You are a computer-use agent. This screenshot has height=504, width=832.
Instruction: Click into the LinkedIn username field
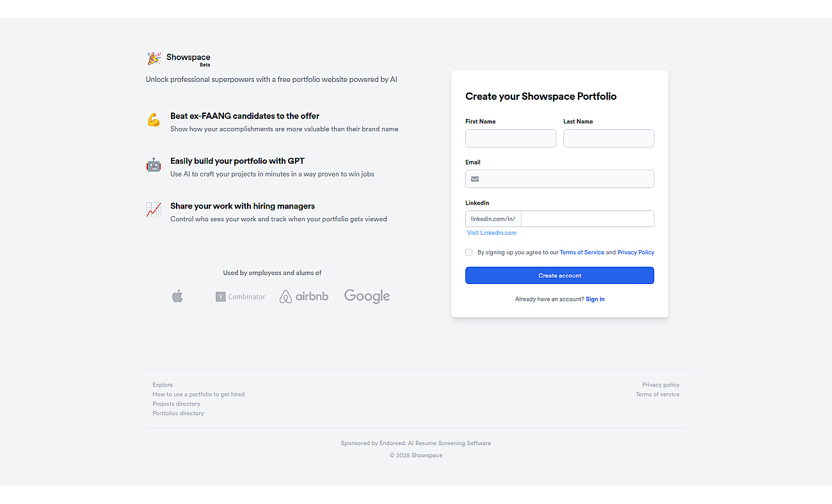tap(588, 219)
